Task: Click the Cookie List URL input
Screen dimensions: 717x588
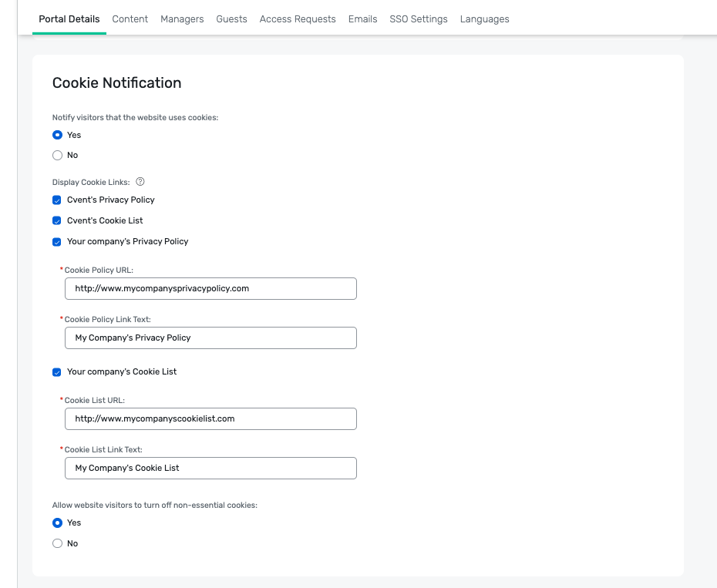Action: (210, 418)
